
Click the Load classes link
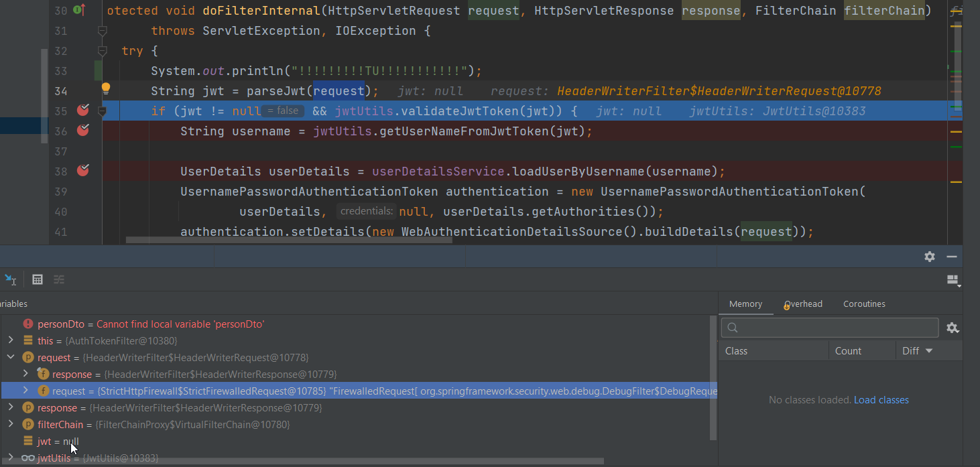(881, 400)
